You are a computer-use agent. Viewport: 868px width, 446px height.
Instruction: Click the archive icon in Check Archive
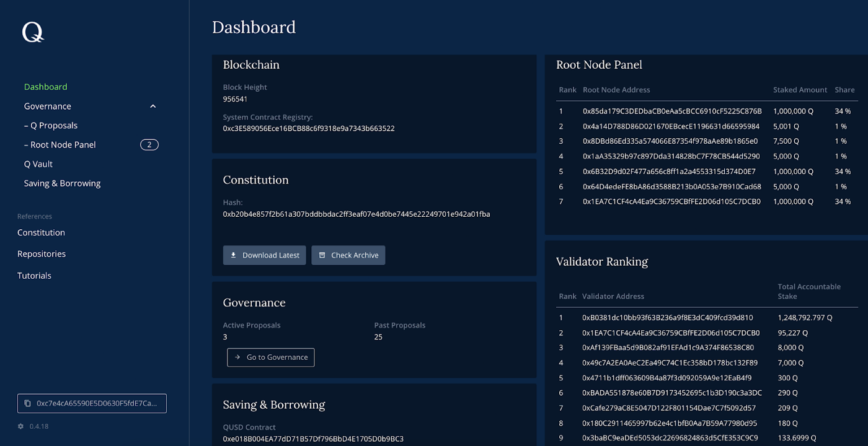322,255
